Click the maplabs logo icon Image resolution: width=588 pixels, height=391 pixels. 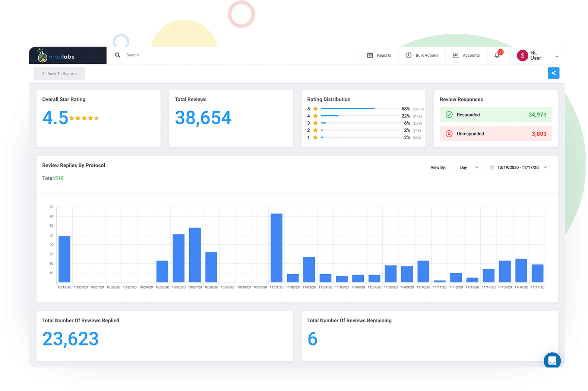[42, 56]
